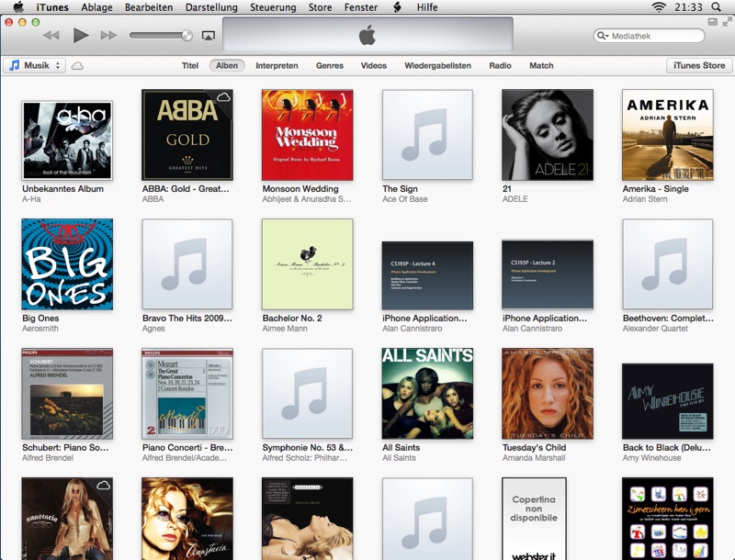The image size is (735, 560).
Task: Switch to Interpreten view
Action: 277,65
